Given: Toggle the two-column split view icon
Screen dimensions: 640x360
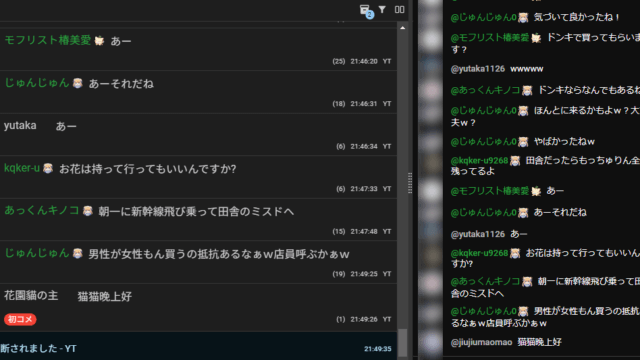Looking at the screenshot, I should pyautogui.click(x=400, y=9).
